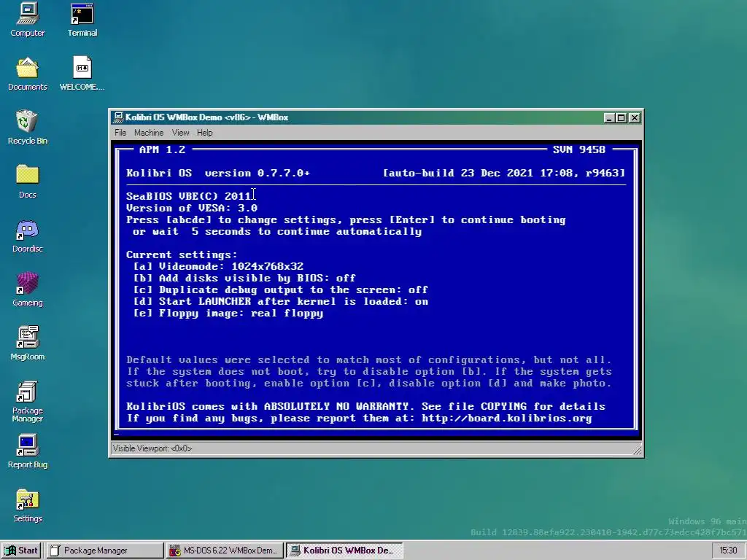
Task: Click the auto-build 23 Dec 2021 text
Action: pyautogui.click(x=504, y=173)
